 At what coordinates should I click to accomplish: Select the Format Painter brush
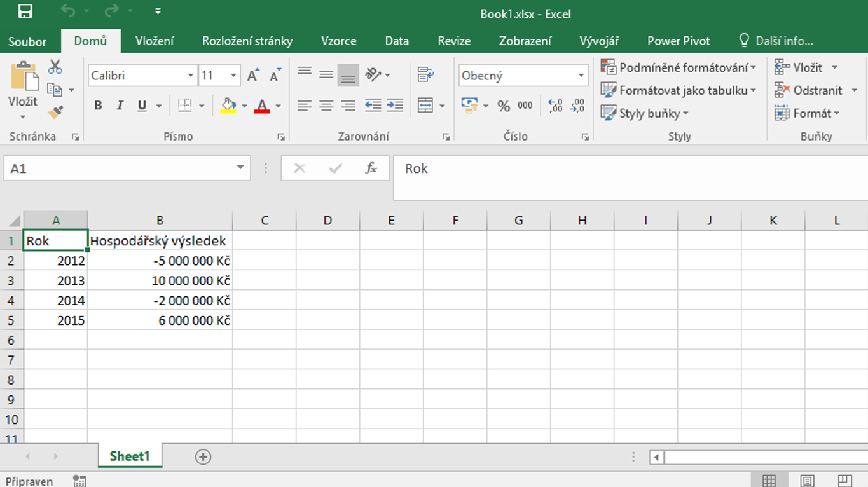point(55,113)
